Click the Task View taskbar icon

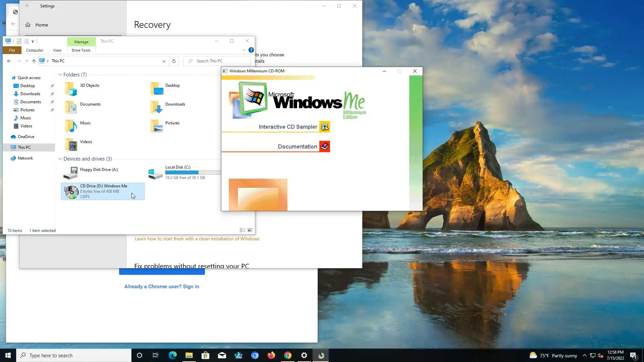tap(156, 355)
